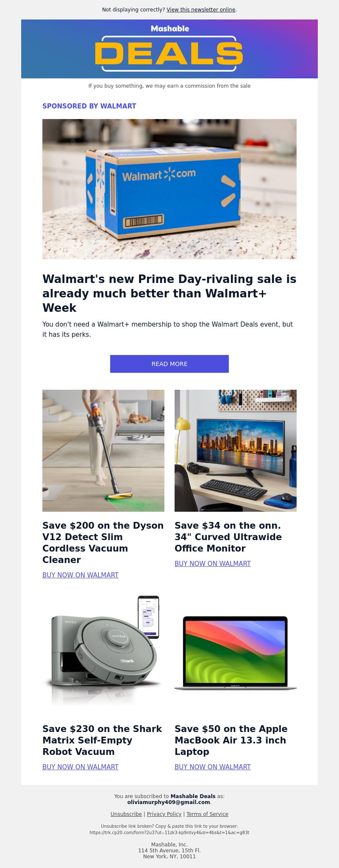339x868 pixels.
Task: Open the onn. 34" Curved Ultrawide headline
Action: [x=228, y=537]
